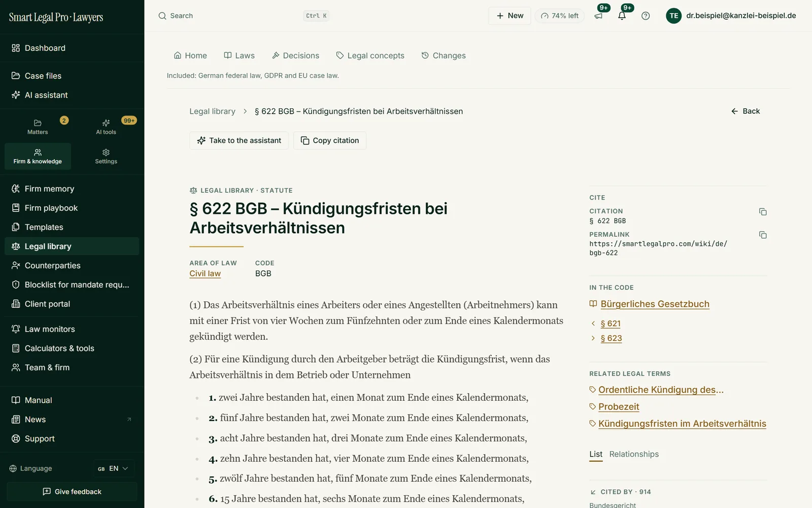
Task: Open the help question mark icon
Action: click(x=646, y=16)
